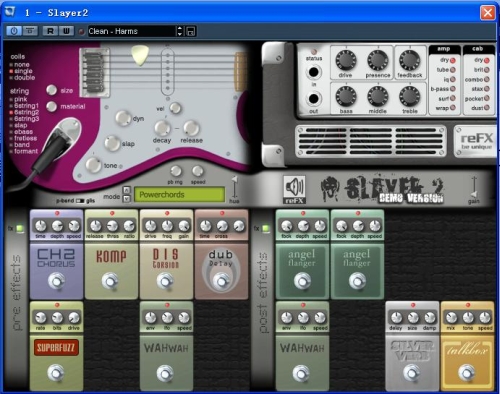Click mode up arrow button
This screenshot has height=394, width=500.
pos(126,190)
